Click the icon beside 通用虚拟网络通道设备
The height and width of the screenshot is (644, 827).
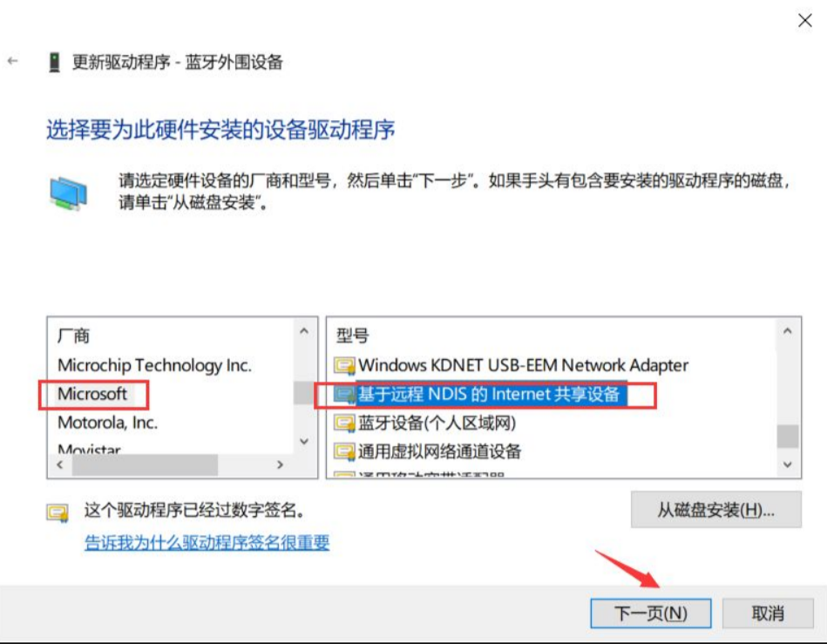[344, 451]
